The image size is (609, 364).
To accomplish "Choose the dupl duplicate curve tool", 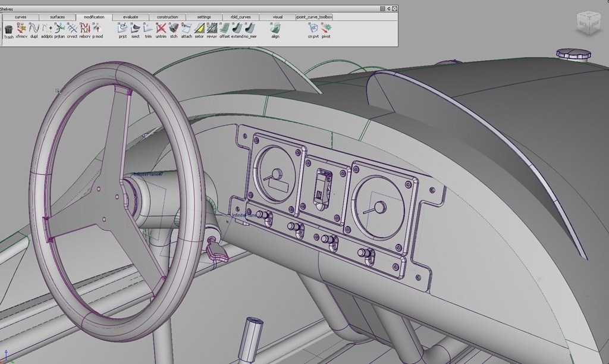I will click(34, 28).
